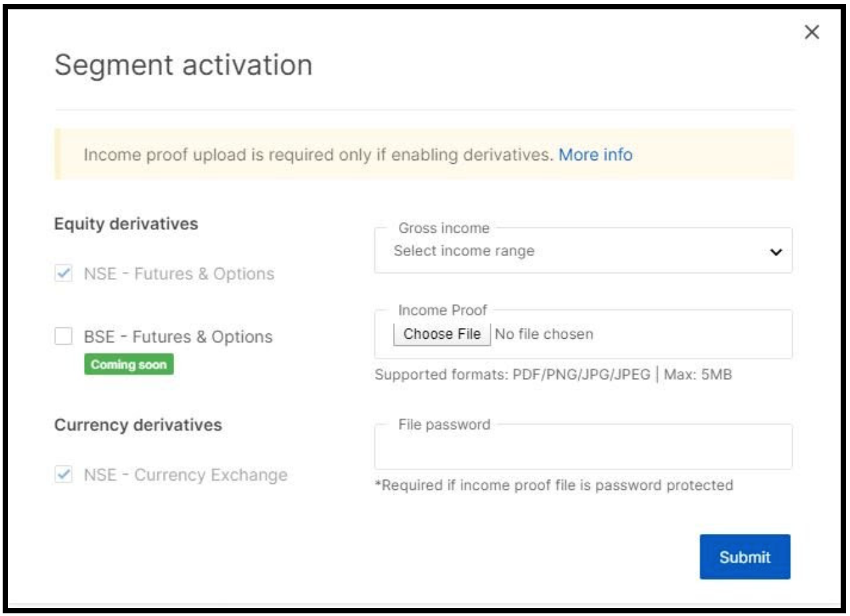Click the 'No file chosen' text
The image size is (850, 616).
pos(544,334)
